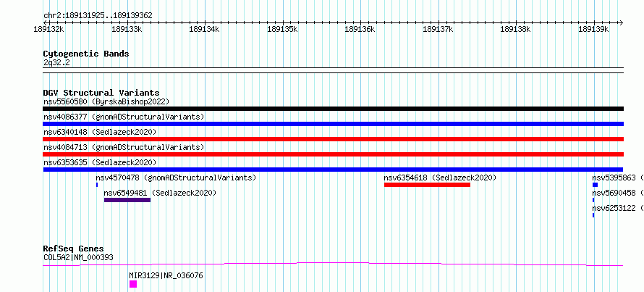Click the 189134k ruler label

205,29
